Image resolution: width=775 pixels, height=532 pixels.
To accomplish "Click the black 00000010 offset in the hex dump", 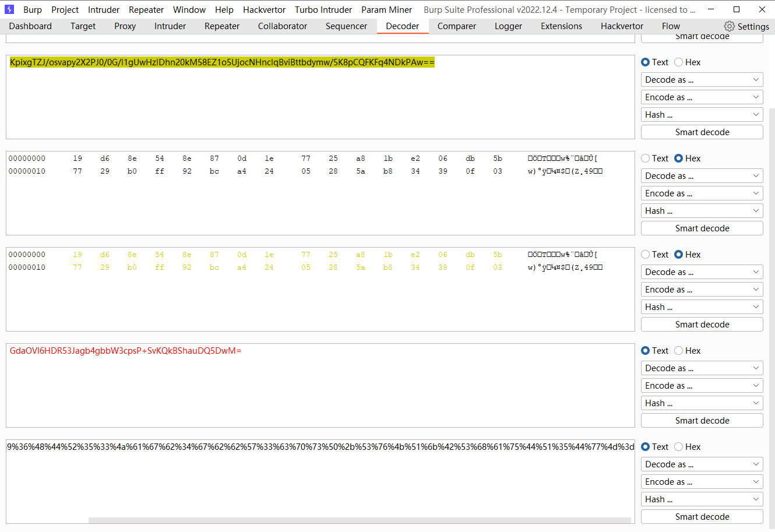I will (x=27, y=171).
